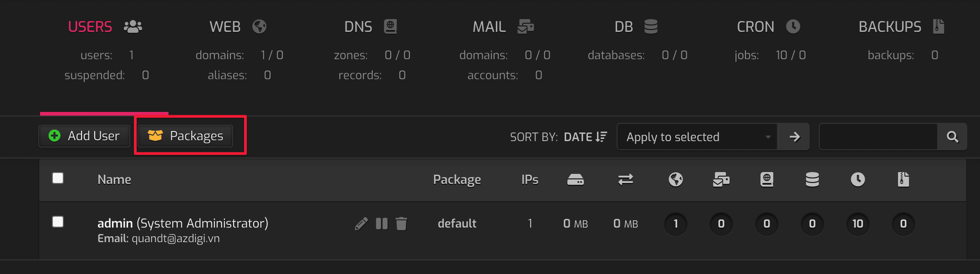
Task: Click the cron clock column header icon
Action: coord(857,180)
